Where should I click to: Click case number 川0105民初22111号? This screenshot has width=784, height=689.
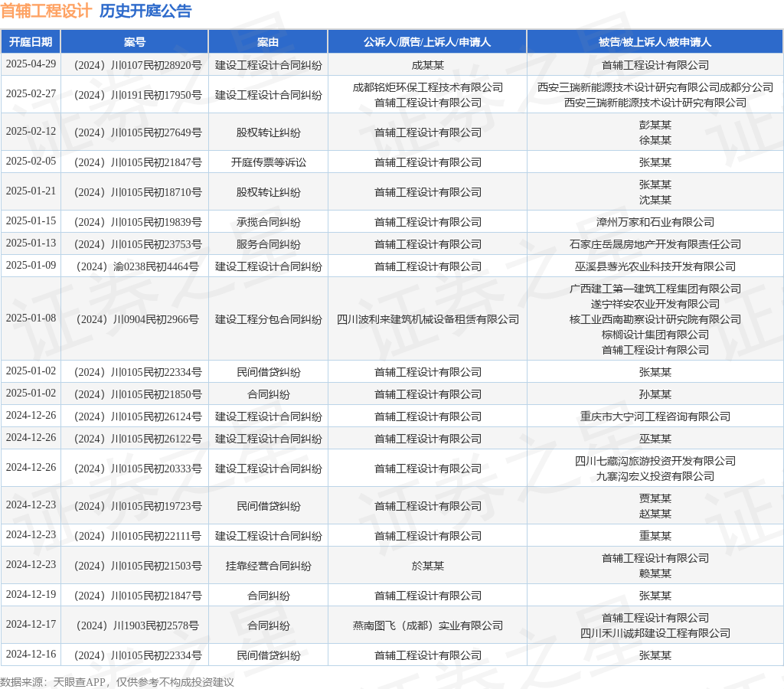coord(138,536)
